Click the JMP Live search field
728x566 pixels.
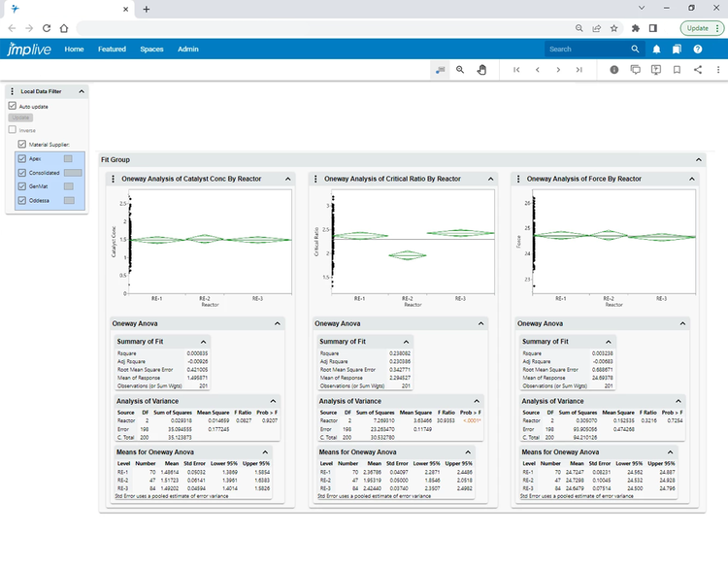pyautogui.click(x=585, y=49)
